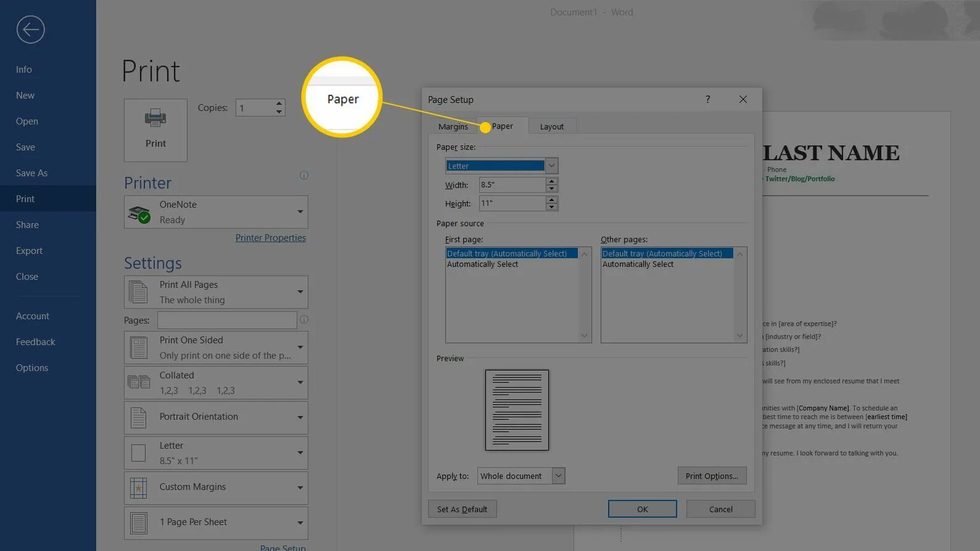Expand the Print All Pages dropdown
This screenshot has width=980, height=551.
pos(300,292)
